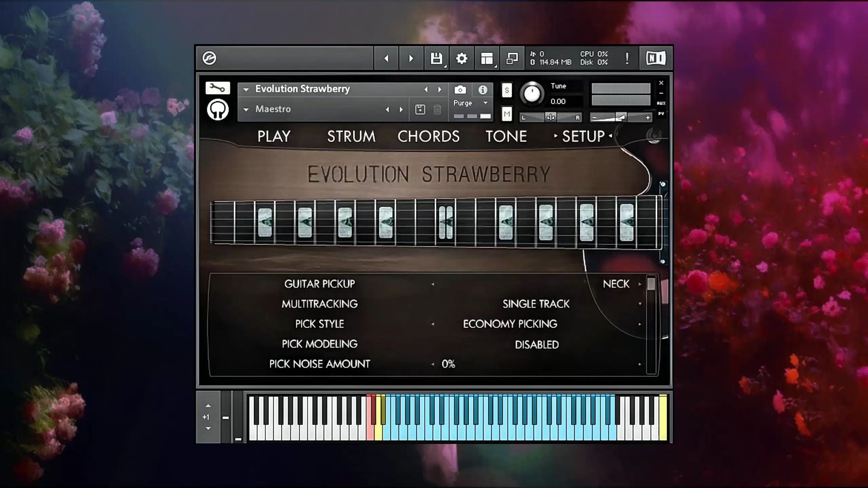Switch to the TONE tab
Screen dimensions: 868x488
(506, 136)
